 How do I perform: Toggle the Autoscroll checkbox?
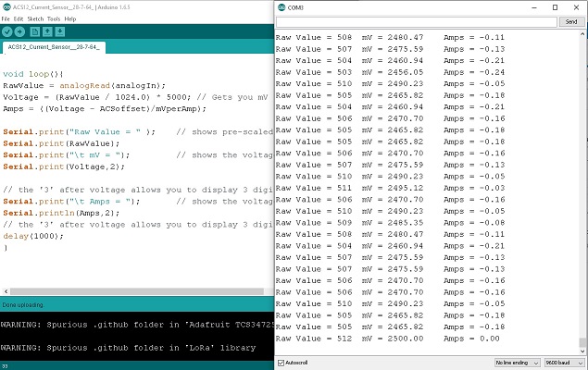(281, 363)
